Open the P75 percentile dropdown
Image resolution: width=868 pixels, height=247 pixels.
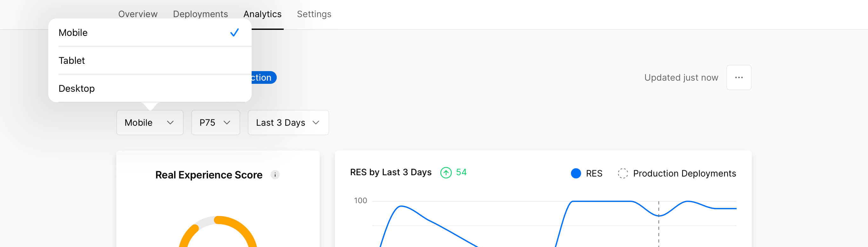pos(216,123)
